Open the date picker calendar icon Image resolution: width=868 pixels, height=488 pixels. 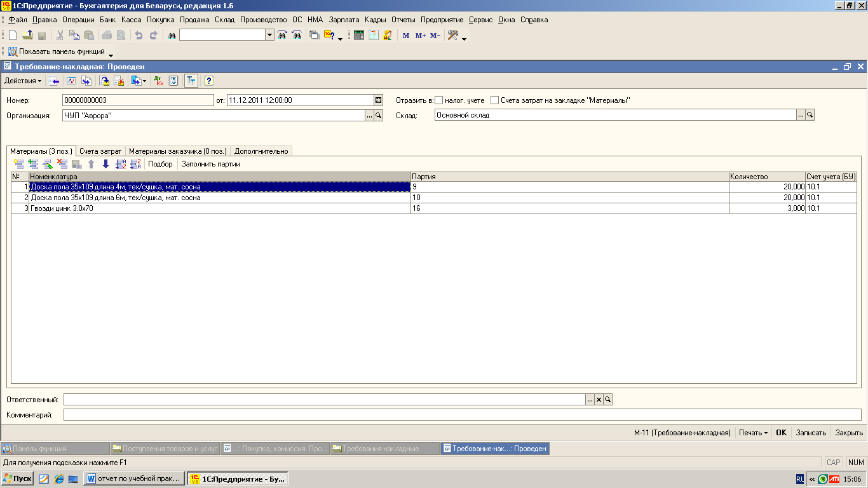tap(379, 100)
